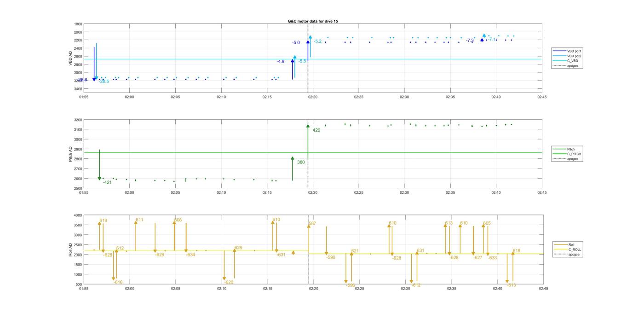644x319 pixels.
Task: Click the '-616' roll data label
Action: tap(118, 283)
